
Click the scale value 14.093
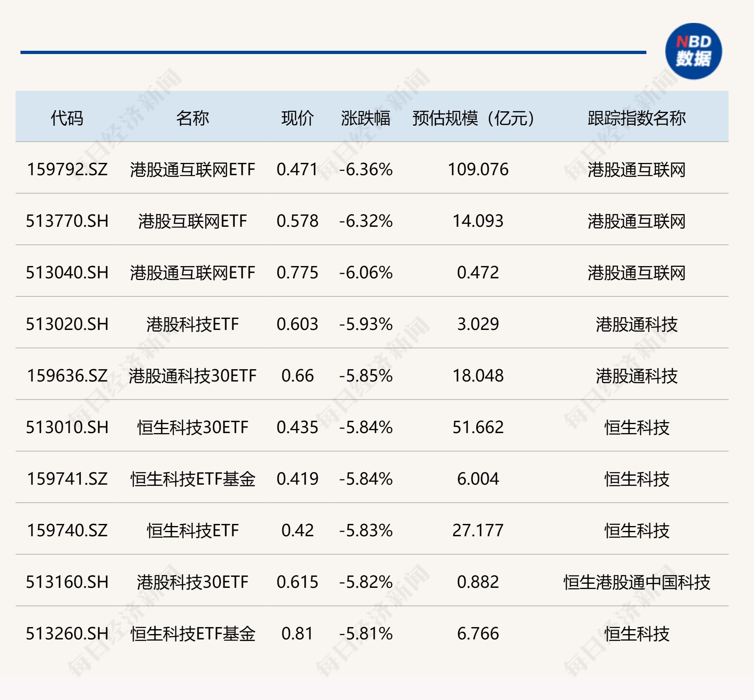[478, 221]
